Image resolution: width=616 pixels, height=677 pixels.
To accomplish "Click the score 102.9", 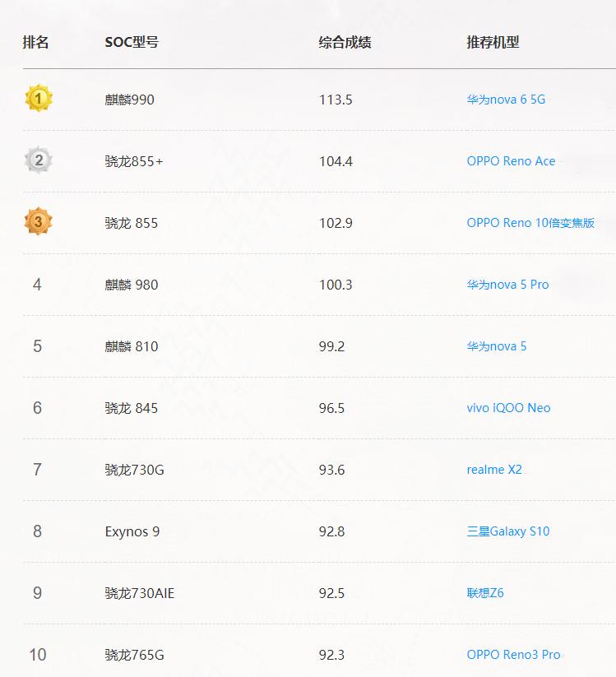I will pos(336,223).
